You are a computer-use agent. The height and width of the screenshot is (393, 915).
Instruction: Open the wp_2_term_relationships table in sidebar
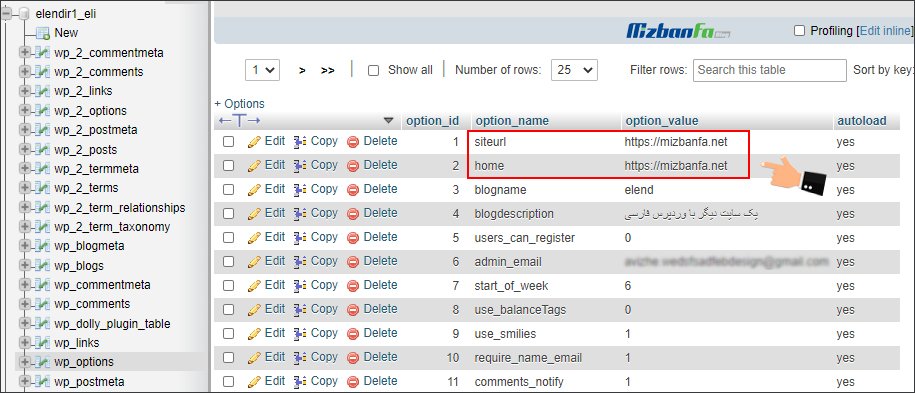(x=120, y=208)
